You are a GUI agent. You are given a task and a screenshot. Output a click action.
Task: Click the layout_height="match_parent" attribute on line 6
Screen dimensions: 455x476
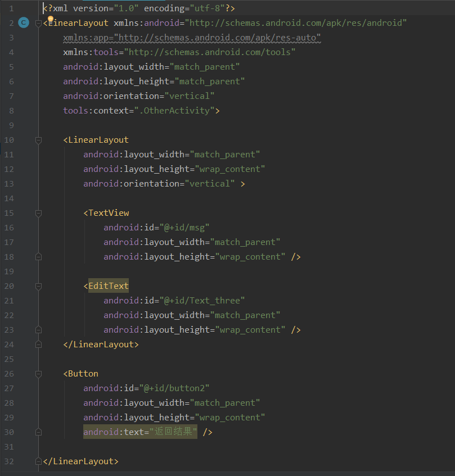tap(154, 81)
